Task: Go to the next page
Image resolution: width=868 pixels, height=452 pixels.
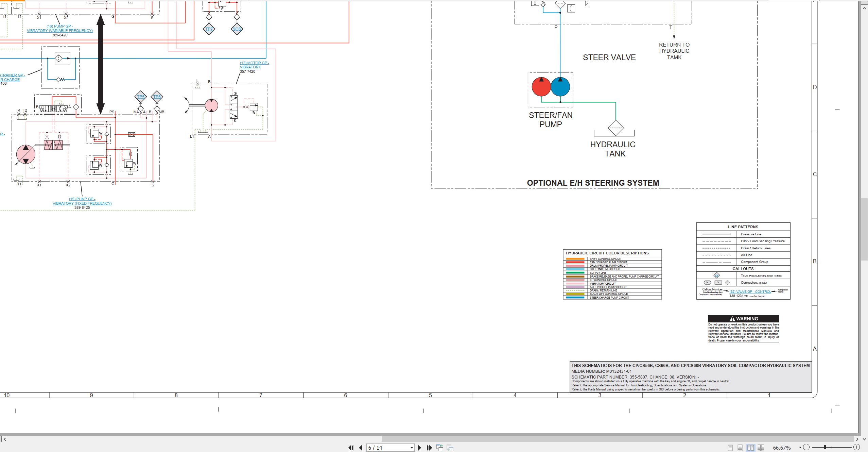Action: coord(419,448)
